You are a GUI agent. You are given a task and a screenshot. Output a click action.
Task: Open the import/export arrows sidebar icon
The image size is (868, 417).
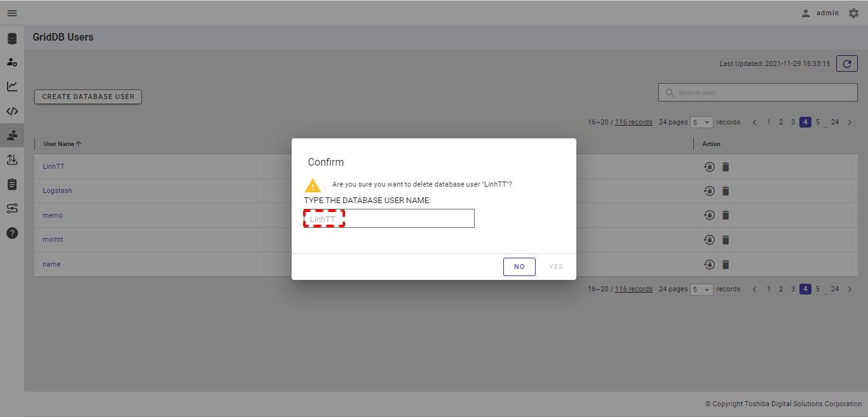point(12,159)
